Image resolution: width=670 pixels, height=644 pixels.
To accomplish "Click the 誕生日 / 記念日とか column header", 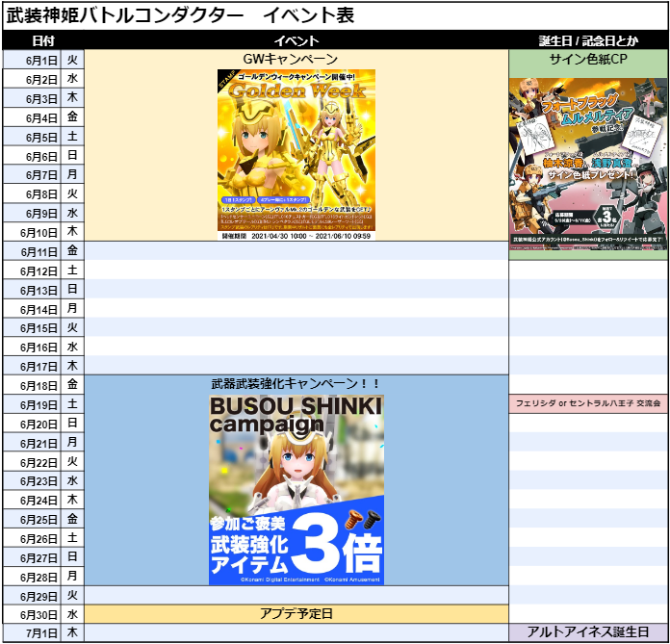I will pos(587,40).
